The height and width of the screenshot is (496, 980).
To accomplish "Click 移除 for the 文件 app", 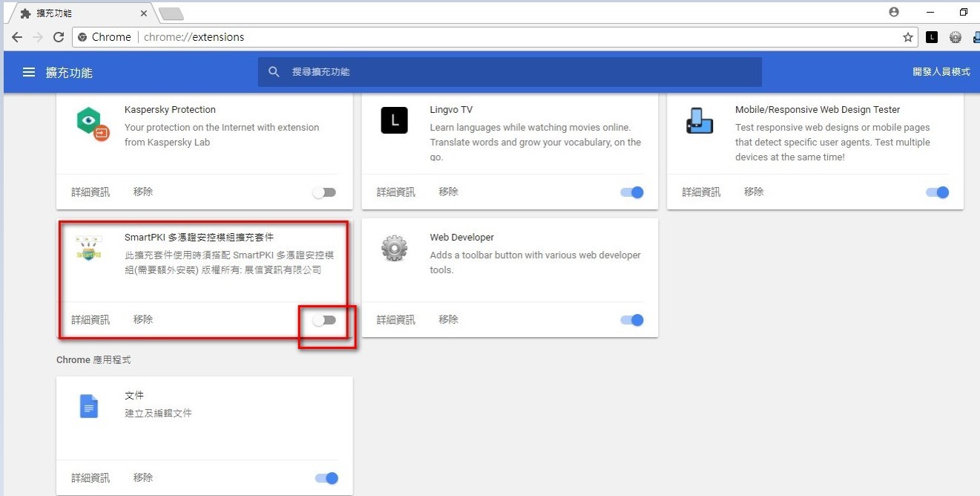I will (x=143, y=477).
